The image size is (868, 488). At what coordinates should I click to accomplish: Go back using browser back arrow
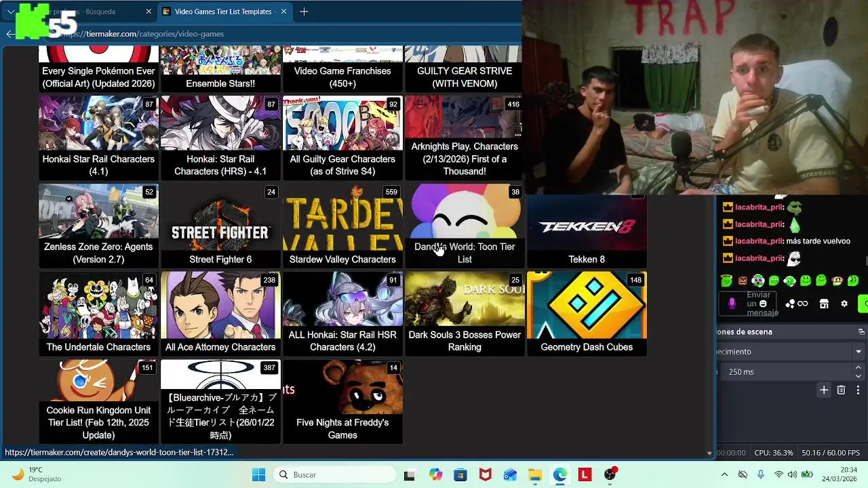click(9, 34)
